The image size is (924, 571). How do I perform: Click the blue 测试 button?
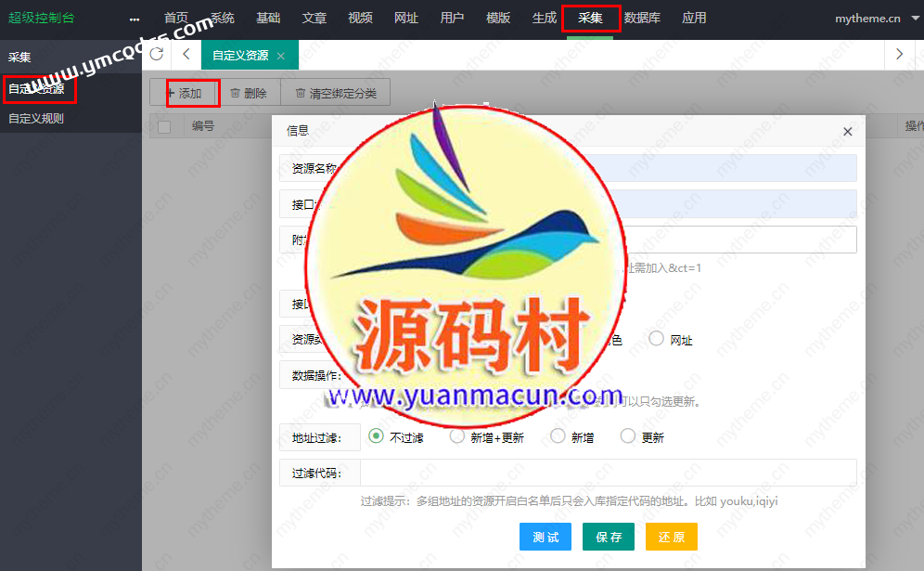545,537
